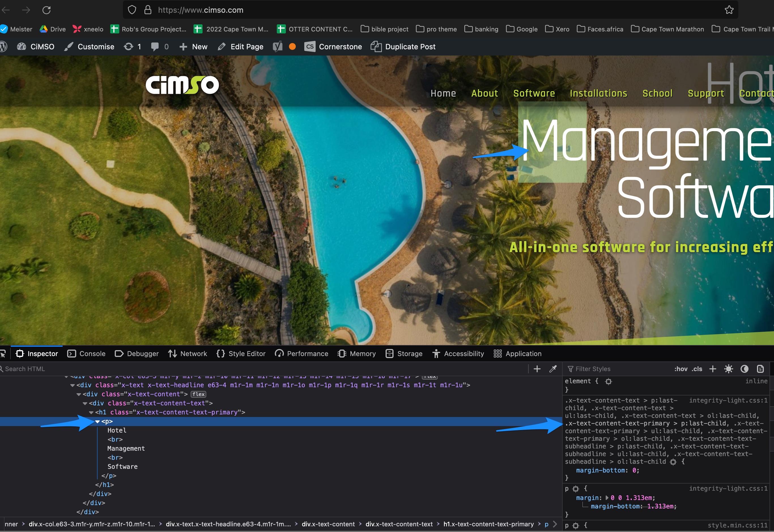Image resolution: width=774 pixels, height=532 pixels.
Task: Collapse the h1 x-text-content-text-primary node
Action: pyautogui.click(x=91, y=413)
